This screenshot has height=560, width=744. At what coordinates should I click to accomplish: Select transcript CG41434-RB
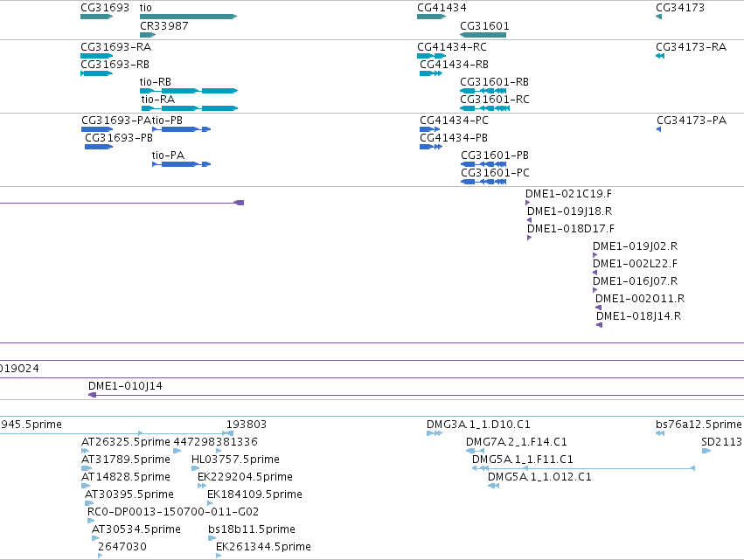click(454, 65)
